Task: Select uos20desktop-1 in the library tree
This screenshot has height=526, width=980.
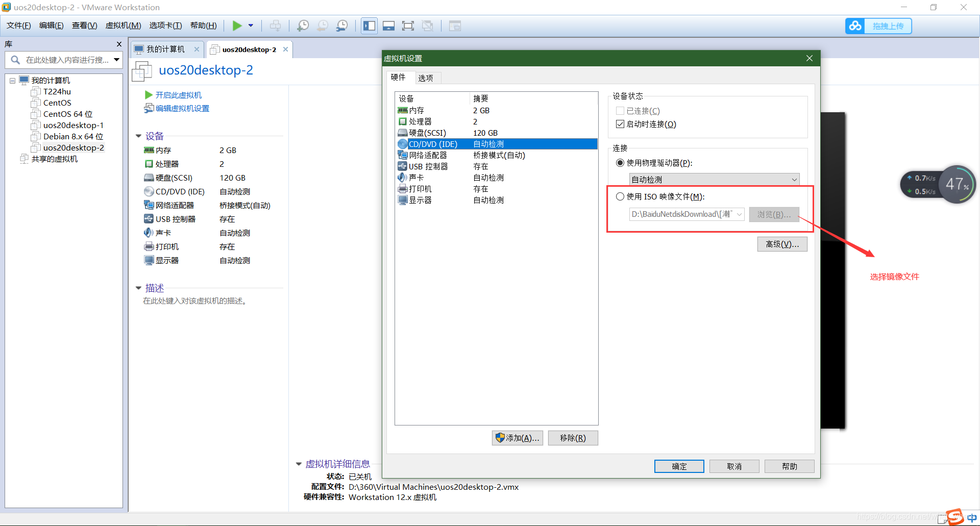Action: point(73,126)
